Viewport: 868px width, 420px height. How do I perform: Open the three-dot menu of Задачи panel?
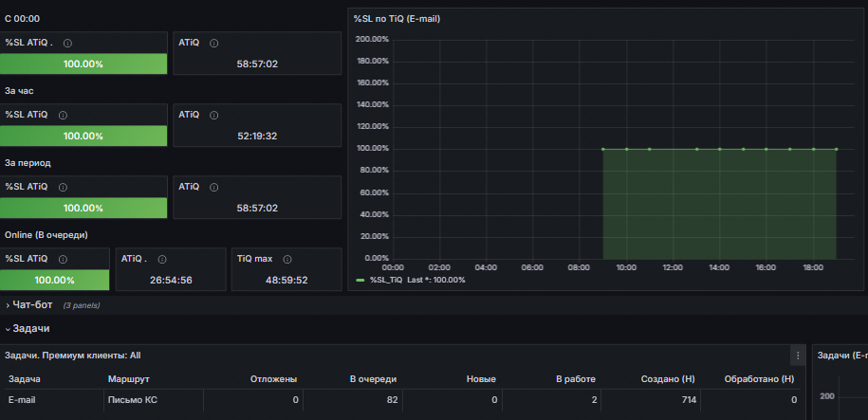[x=798, y=356]
